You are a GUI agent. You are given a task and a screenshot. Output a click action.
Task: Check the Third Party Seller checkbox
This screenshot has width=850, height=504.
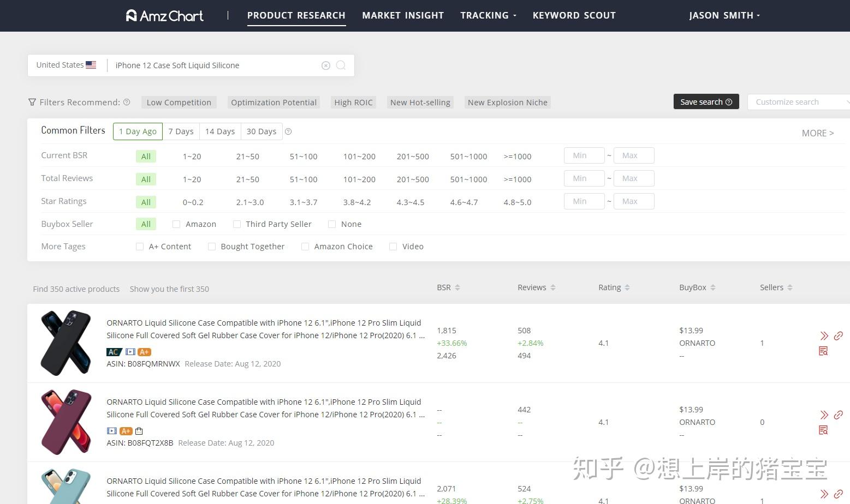point(237,224)
